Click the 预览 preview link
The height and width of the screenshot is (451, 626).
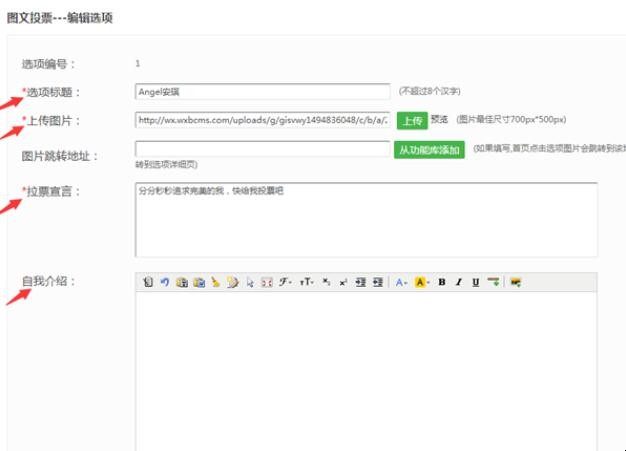pyautogui.click(x=439, y=119)
